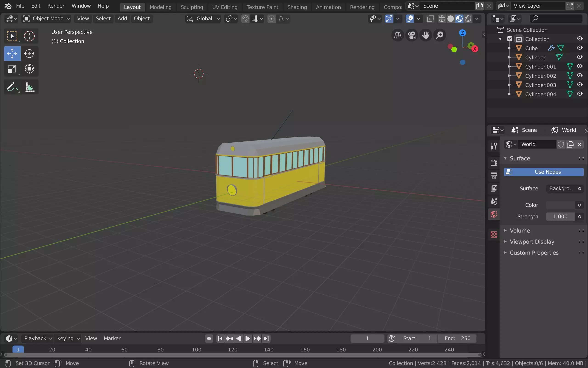588x368 pixels.
Task: Click the Blender logo menu icon
Action: pyautogui.click(x=8, y=6)
